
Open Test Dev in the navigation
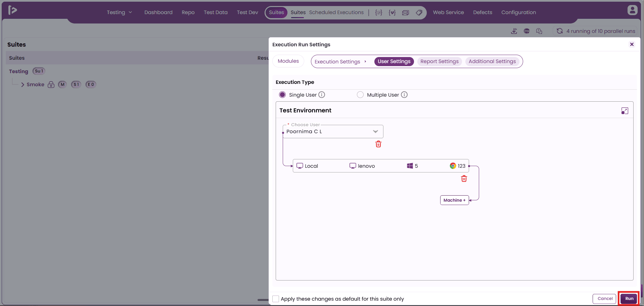click(247, 12)
